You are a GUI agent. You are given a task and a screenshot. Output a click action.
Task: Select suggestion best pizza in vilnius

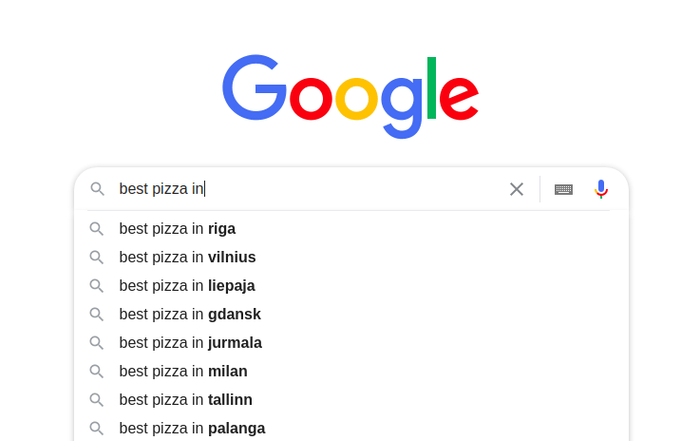[x=351, y=258]
